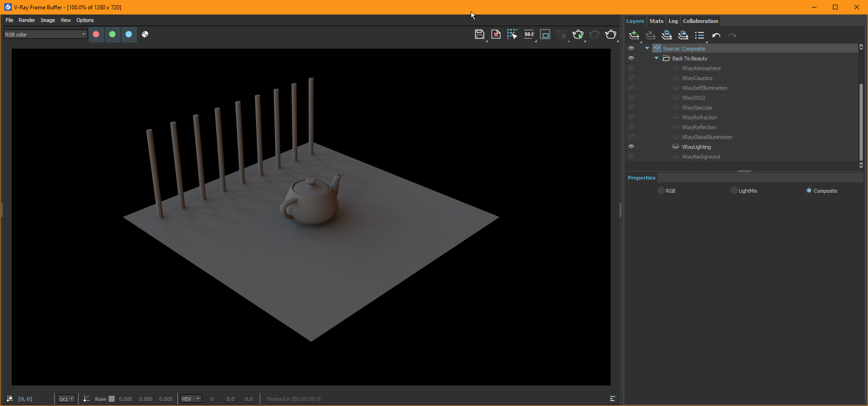Click the Save layer tree preset icon
Image resolution: width=868 pixels, height=406 pixels.
pos(667,35)
